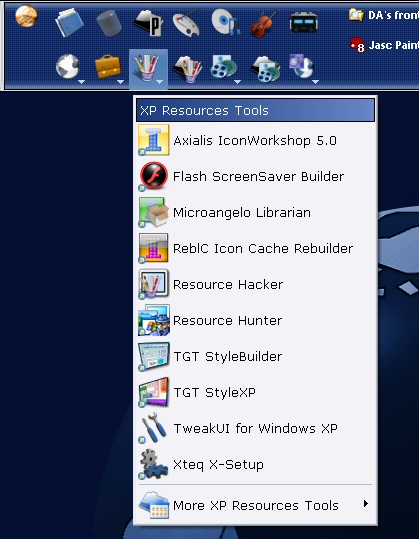Open Resource Hacker
Screen dimensions: 419x539
click(255, 284)
